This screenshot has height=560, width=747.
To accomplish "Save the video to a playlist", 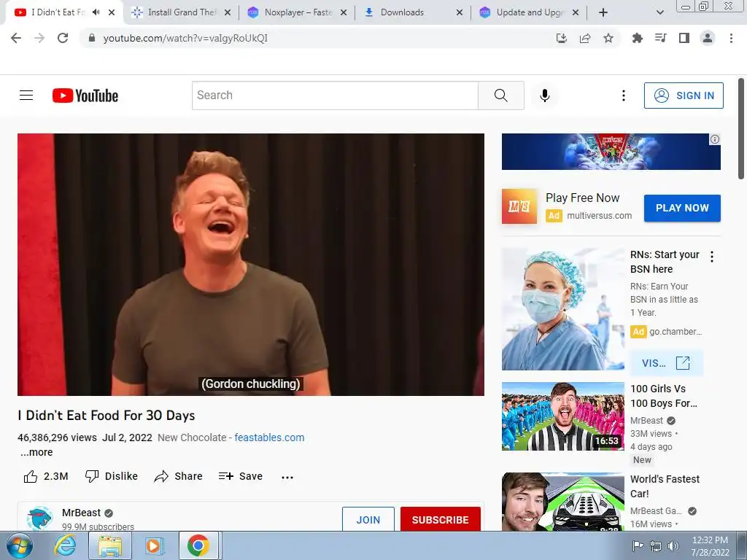I will 241,476.
